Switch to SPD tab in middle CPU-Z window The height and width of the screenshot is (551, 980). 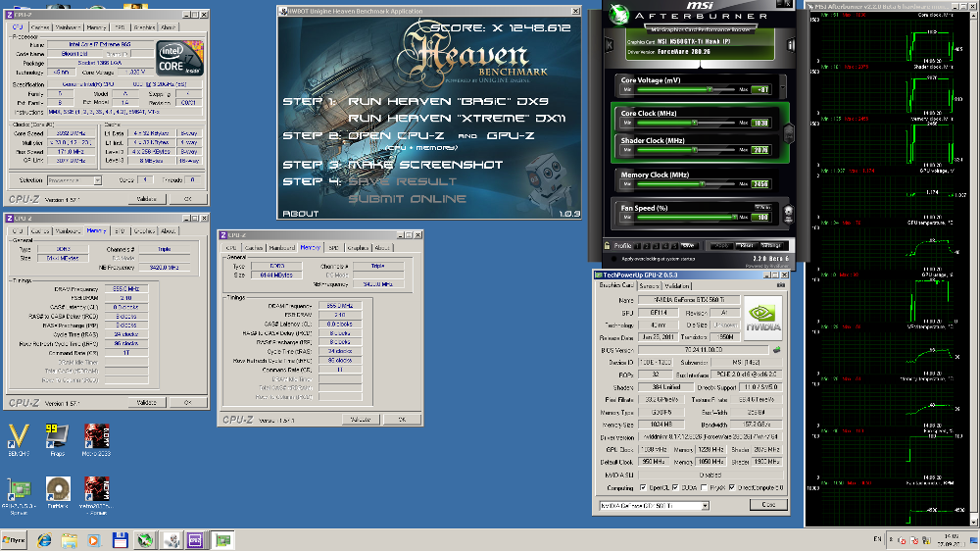(334, 248)
